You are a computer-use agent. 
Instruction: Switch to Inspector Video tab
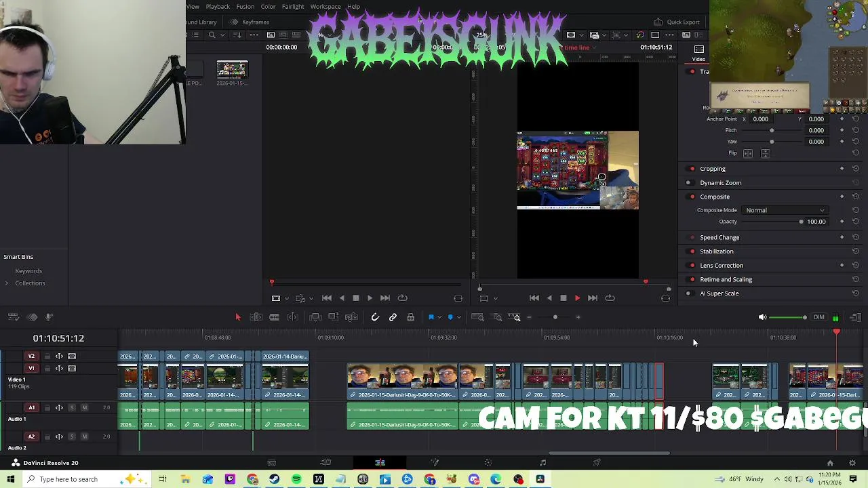tap(698, 53)
